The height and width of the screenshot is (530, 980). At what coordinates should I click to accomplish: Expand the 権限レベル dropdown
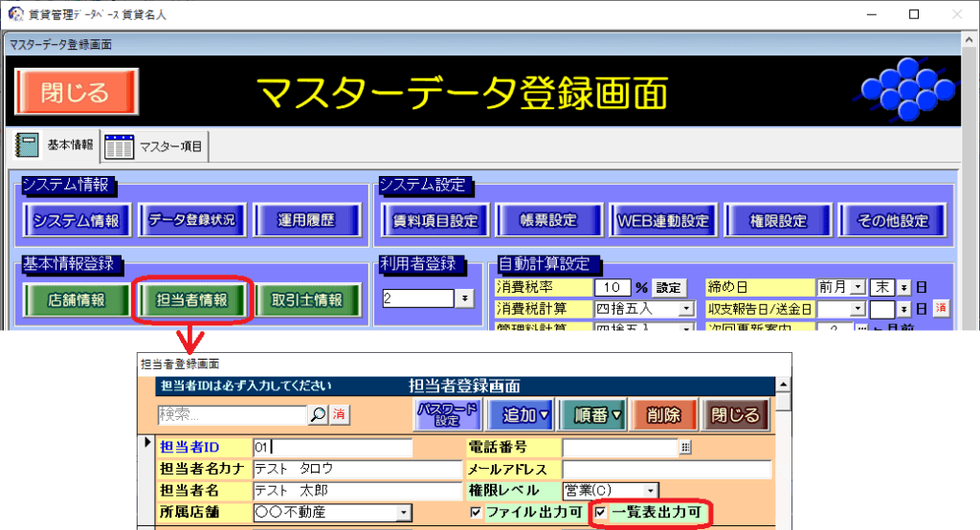(651, 491)
